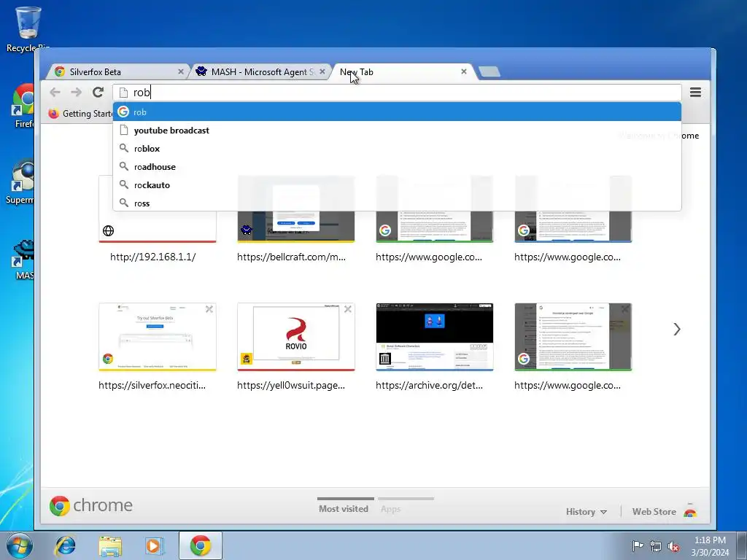Click the magnifier icon beside 'roblox'
This screenshot has width=747, height=560.
124,148
